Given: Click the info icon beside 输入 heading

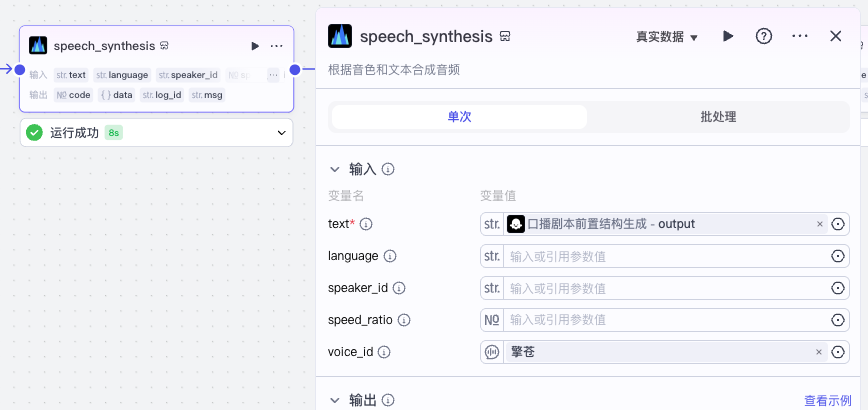Looking at the screenshot, I should [x=388, y=169].
